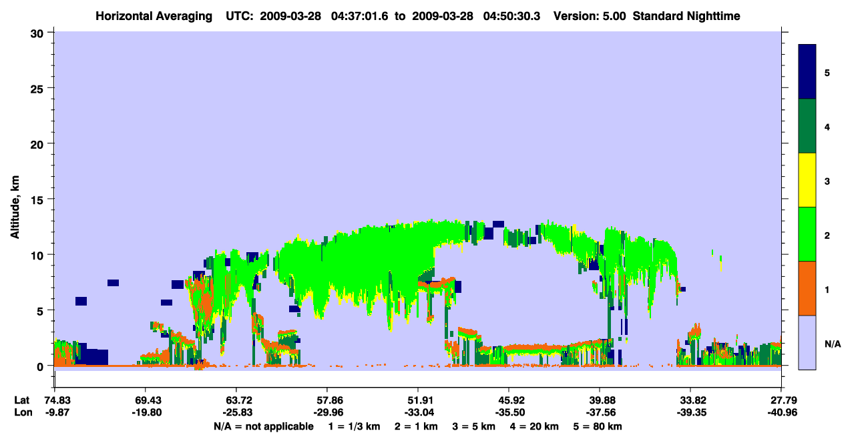This screenshot has width=868, height=445.
Task: Click longitude value -35.50
Action: (509, 412)
